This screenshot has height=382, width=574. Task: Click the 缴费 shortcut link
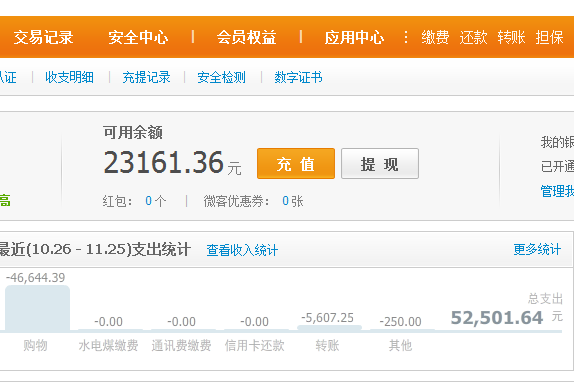pyautogui.click(x=435, y=37)
